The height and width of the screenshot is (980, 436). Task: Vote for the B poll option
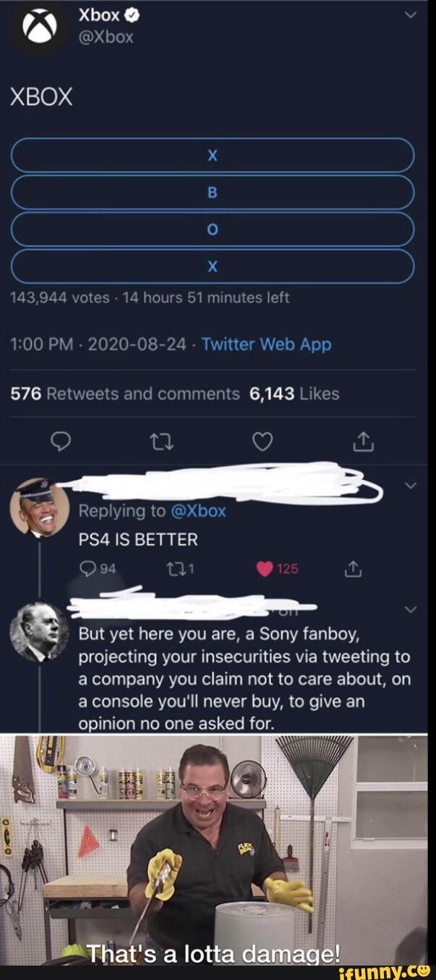213,192
